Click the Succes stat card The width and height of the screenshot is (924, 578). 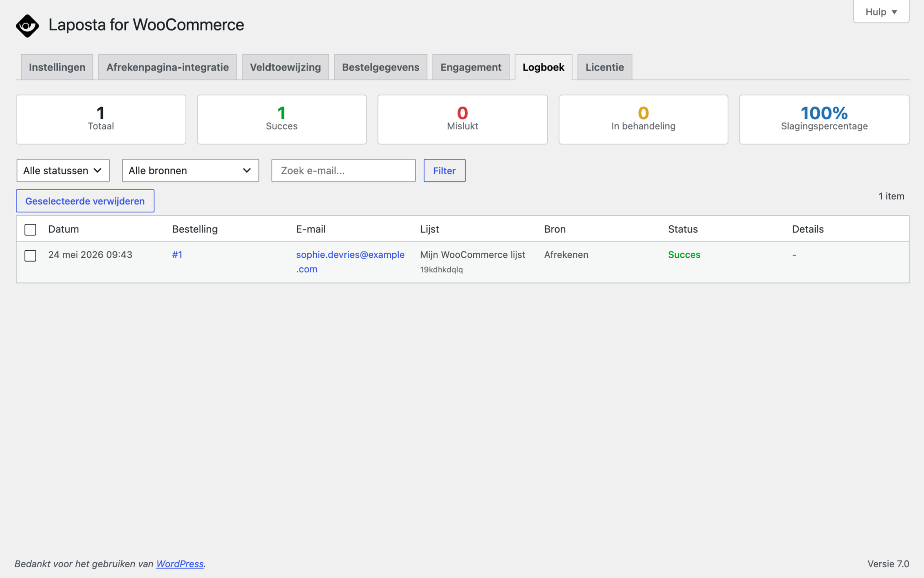pos(282,120)
